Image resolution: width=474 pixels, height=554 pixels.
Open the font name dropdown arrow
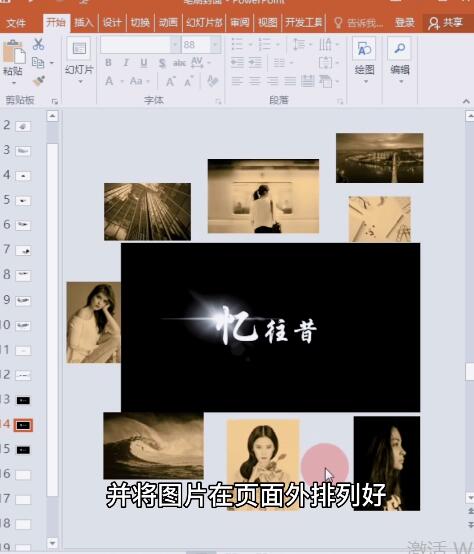pyautogui.click(x=175, y=45)
